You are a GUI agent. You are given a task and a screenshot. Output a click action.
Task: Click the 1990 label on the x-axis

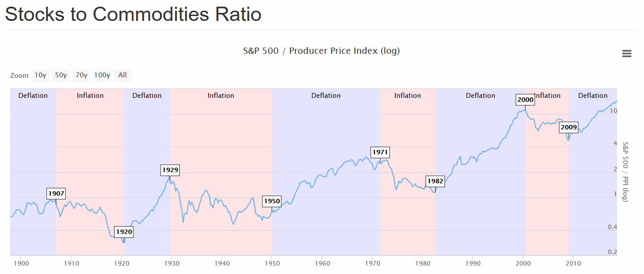[x=472, y=263]
